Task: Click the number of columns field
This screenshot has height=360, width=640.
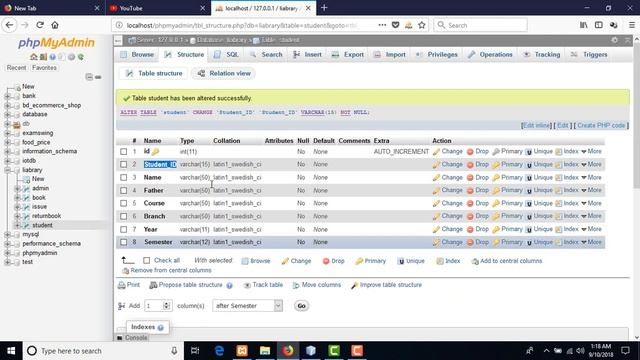Action: coord(158,306)
